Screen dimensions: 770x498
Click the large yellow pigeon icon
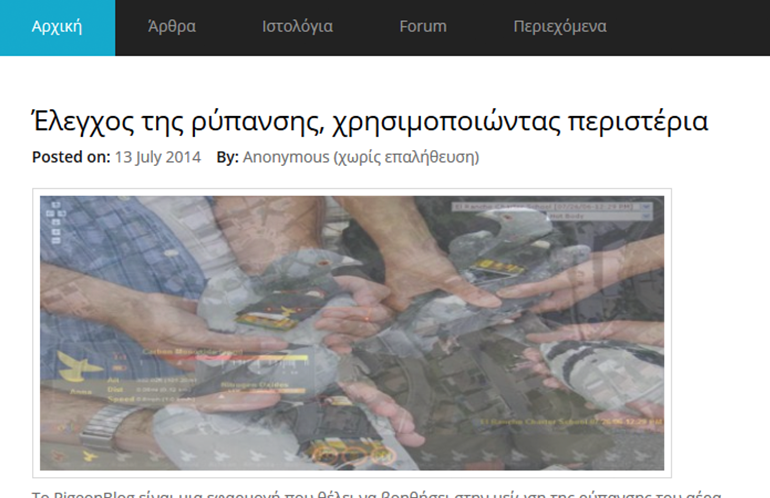tap(80, 365)
